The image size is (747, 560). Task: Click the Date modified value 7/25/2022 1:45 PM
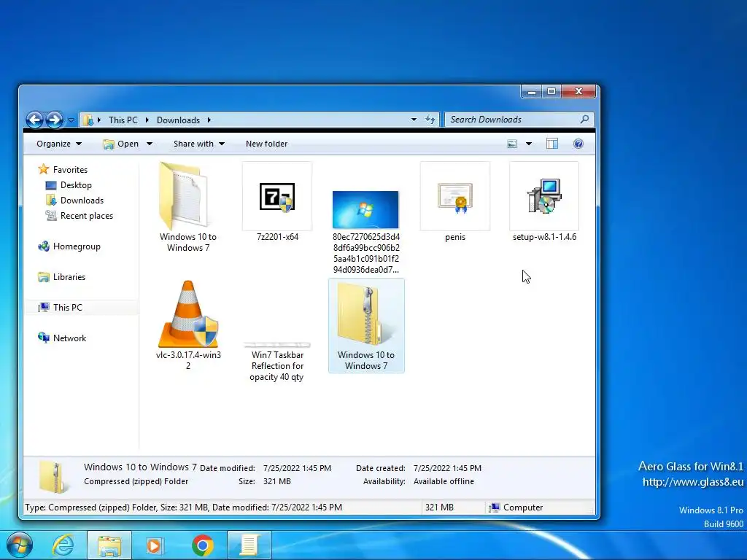click(297, 468)
